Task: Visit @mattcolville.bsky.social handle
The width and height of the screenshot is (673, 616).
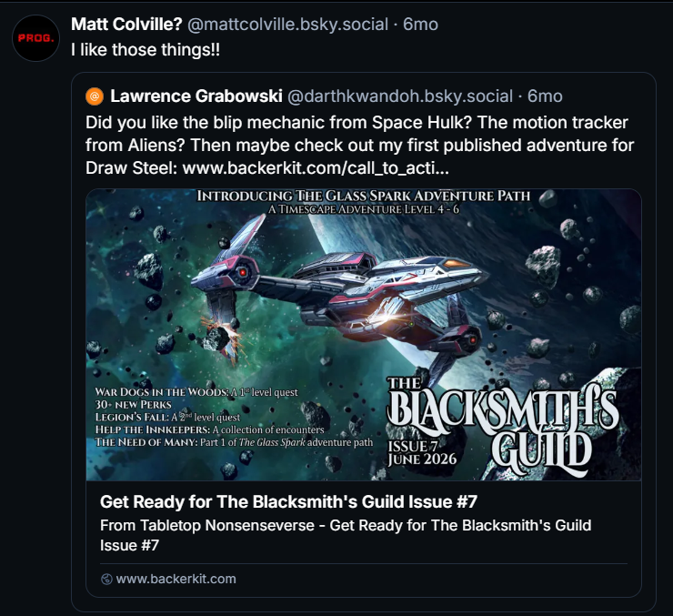Action: [287, 24]
